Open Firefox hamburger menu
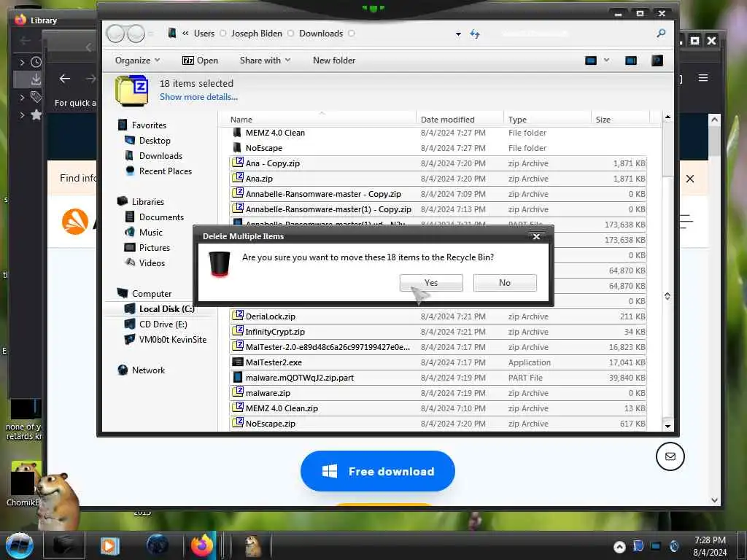 [703, 78]
